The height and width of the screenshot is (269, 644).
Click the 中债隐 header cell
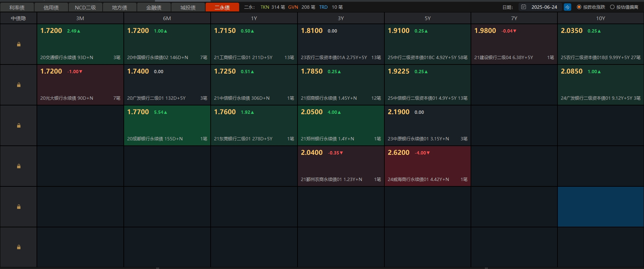tap(18, 18)
